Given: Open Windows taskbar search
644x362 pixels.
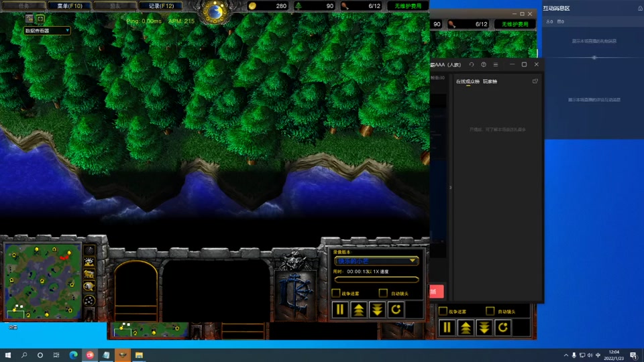Looking at the screenshot, I should click(24, 355).
